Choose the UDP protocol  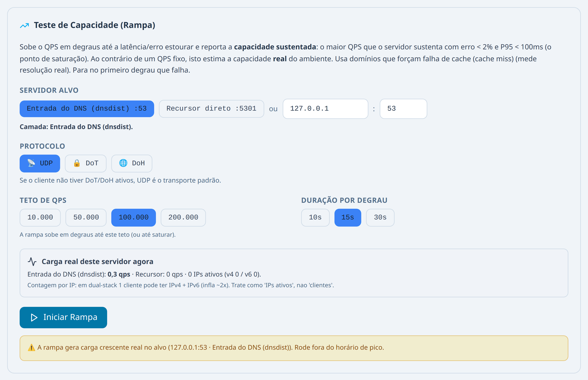pos(40,163)
